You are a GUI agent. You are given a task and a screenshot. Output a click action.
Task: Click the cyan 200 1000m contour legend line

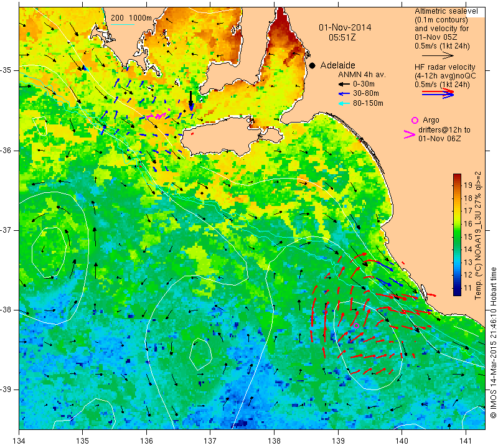[x=122, y=24]
